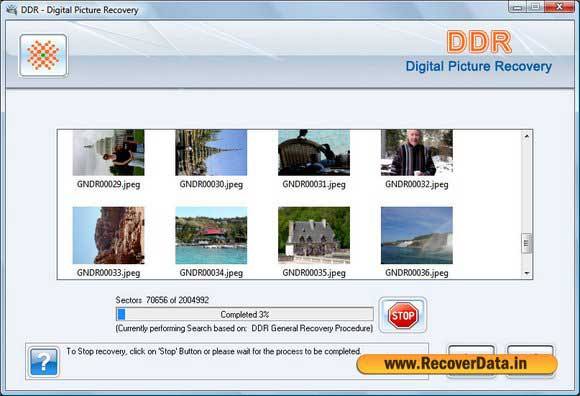Select thumbnail of GNDR00033.jpeg
The image size is (580, 396).
[108, 235]
